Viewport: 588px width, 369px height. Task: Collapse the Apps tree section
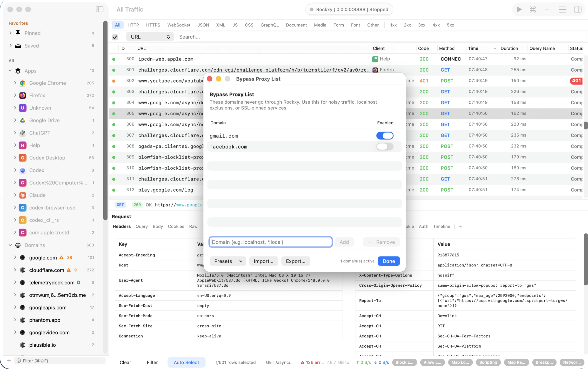click(x=10, y=71)
